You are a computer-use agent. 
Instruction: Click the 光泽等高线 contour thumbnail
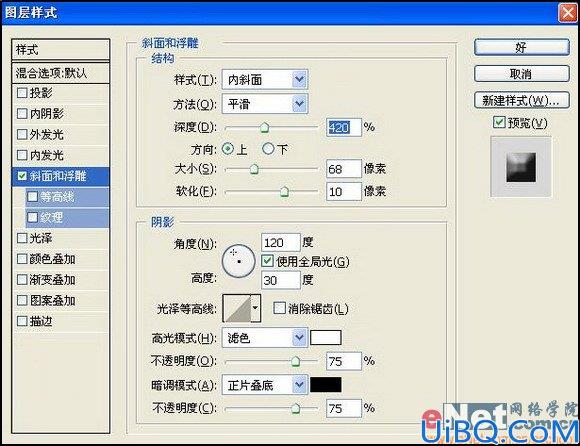point(237,308)
